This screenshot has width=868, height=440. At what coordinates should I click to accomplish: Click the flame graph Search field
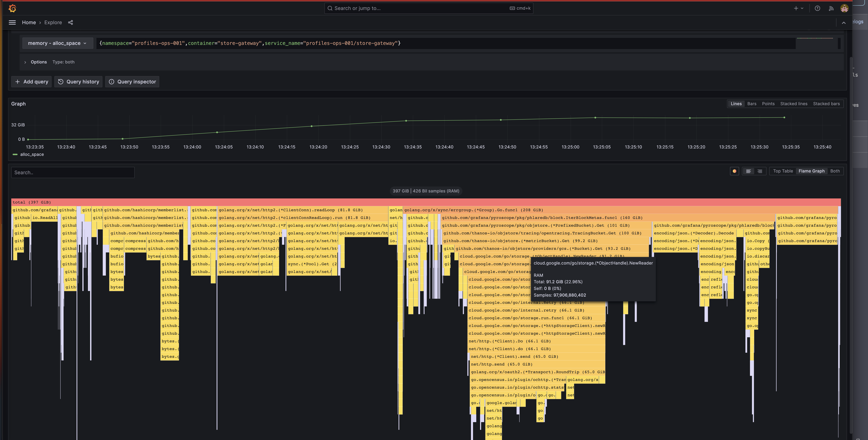pos(73,172)
